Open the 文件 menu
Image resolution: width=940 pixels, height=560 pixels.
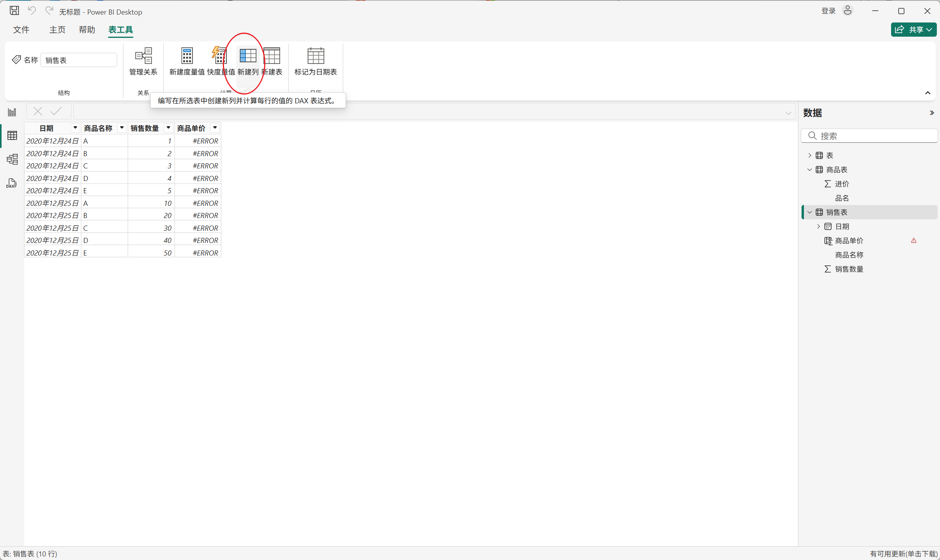21,30
